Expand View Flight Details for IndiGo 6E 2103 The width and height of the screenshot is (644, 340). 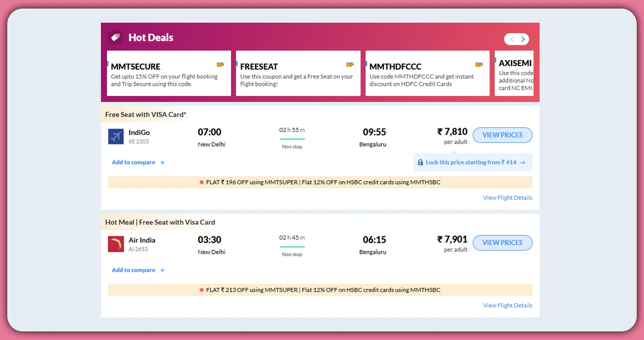click(x=507, y=198)
